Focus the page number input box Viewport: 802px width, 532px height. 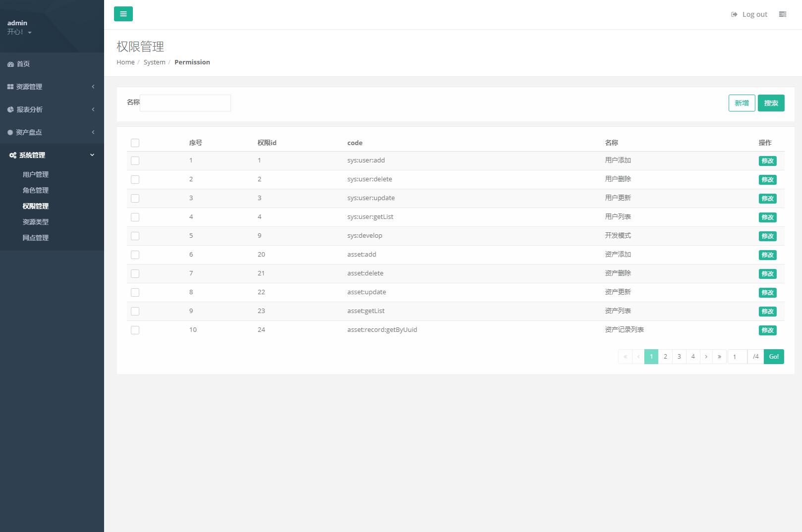pos(738,357)
